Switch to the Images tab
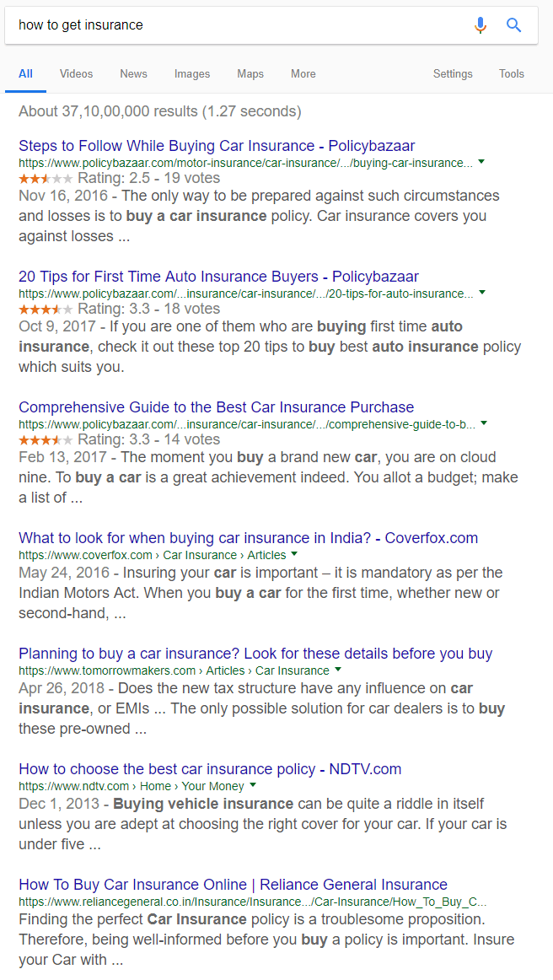The width and height of the screenshot is (553, 980). [x=192, y=74]
